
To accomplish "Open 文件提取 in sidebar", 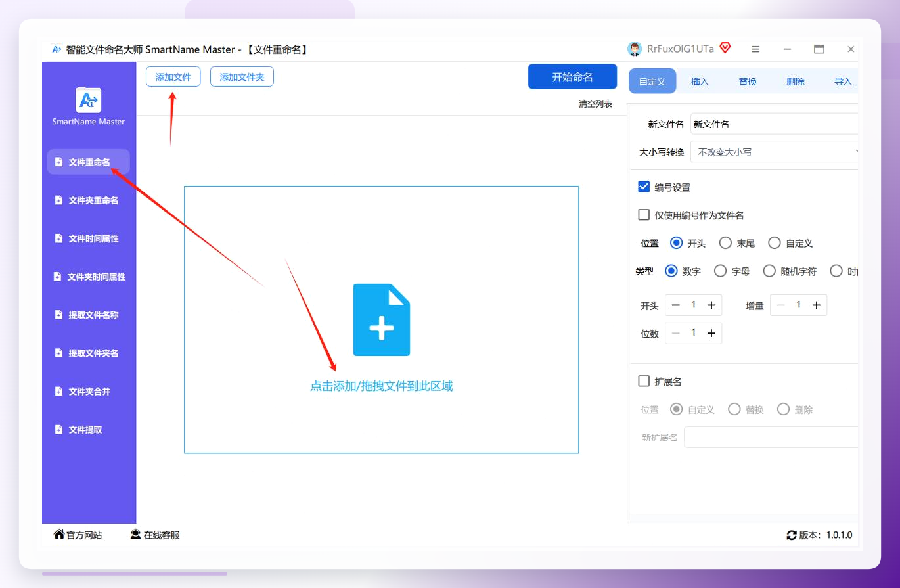I will pyautogui.click(x=89, y=430).
